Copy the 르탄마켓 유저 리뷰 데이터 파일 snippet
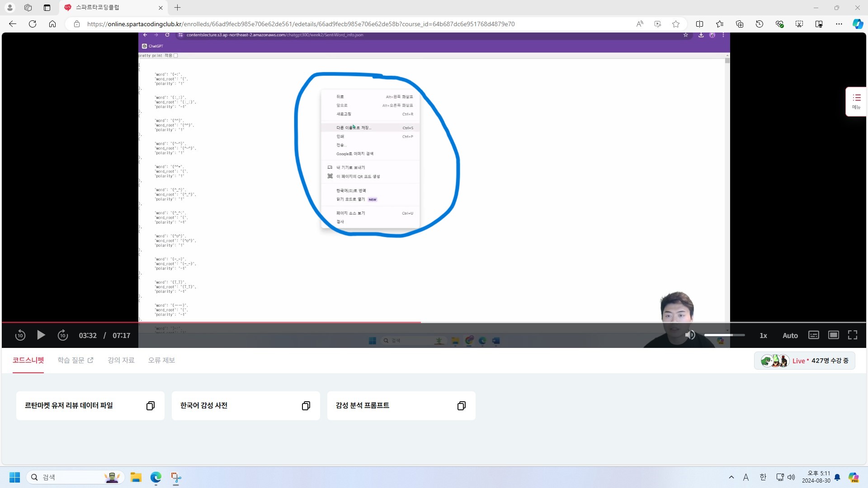 pos(151,406)
